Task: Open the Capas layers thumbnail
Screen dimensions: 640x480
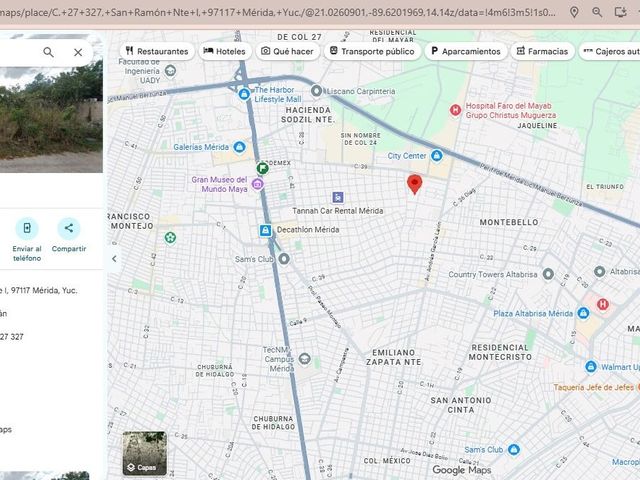Action: pos(144,453)
